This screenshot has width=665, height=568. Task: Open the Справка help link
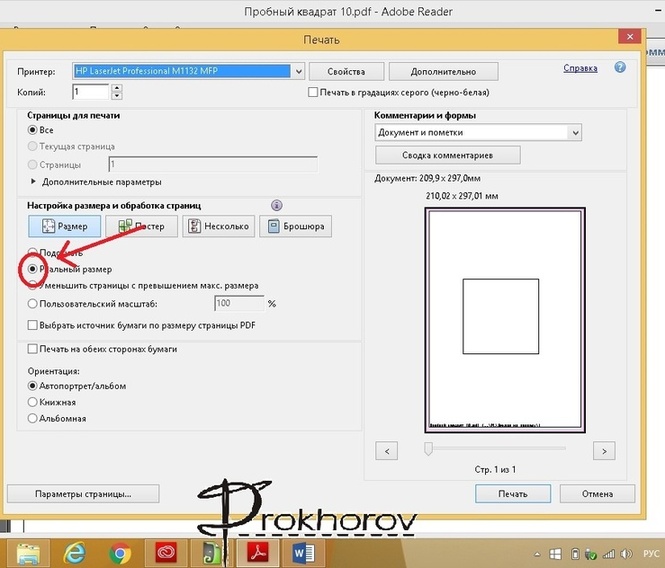point(580,68)
